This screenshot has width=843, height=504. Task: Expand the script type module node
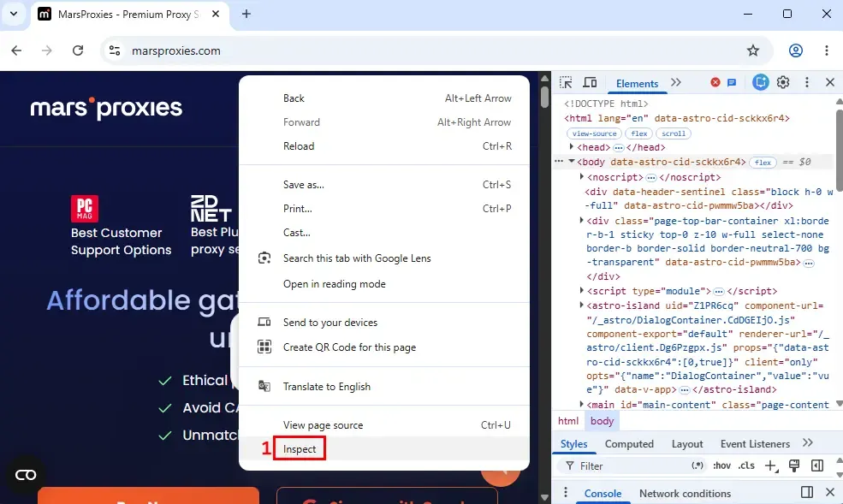(x=581, y=290)
